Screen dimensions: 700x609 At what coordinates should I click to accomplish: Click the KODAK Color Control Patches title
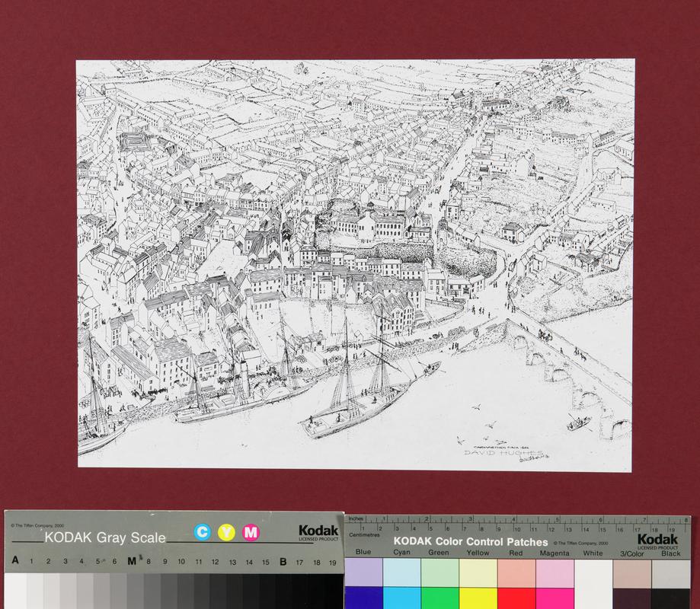point(470,542)
